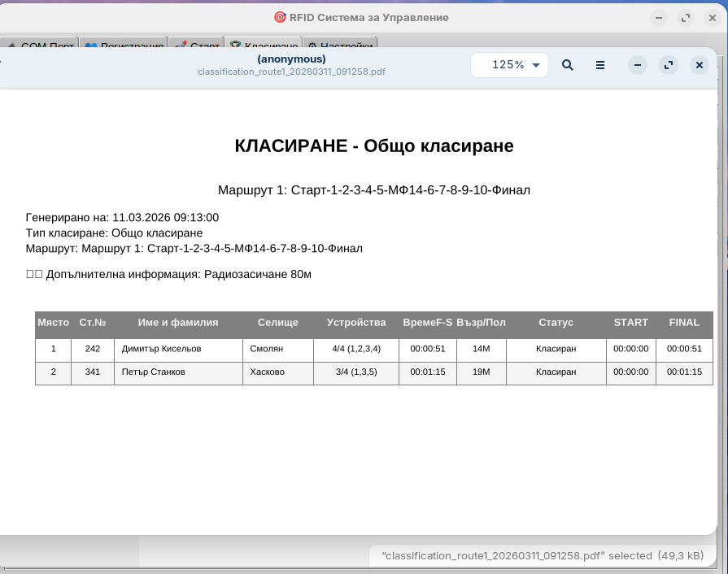Switch to the Регистрация tab
The image size is (728, 574).
[x=124, y=46]
